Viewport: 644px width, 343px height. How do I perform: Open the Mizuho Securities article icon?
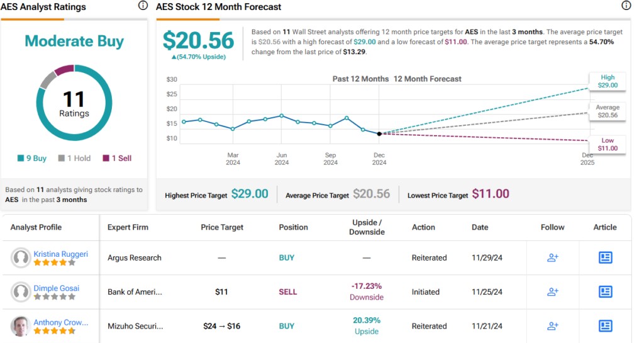pyautogui.click(x=605, y=325)
